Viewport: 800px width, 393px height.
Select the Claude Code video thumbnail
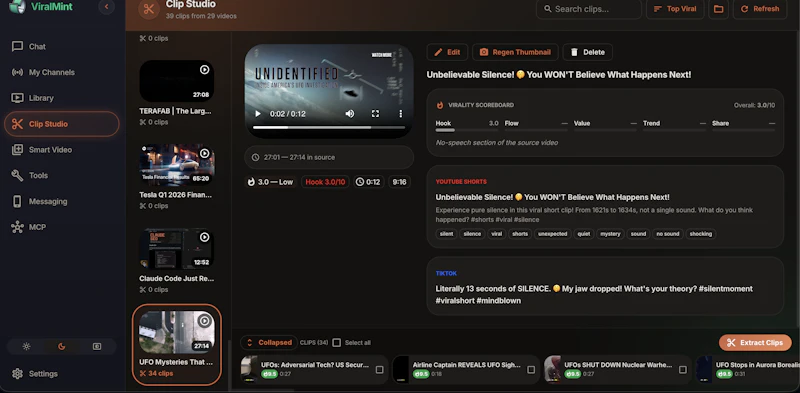tap(177, 249)
